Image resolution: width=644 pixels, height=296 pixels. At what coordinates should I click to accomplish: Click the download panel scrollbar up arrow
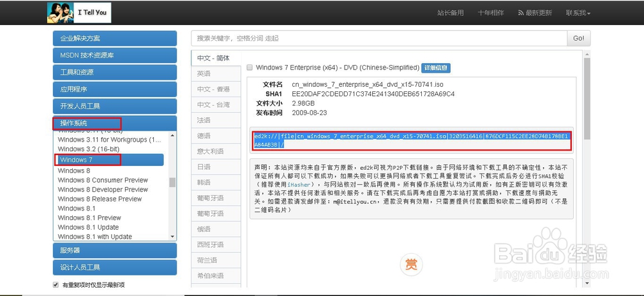coord(587,54)
